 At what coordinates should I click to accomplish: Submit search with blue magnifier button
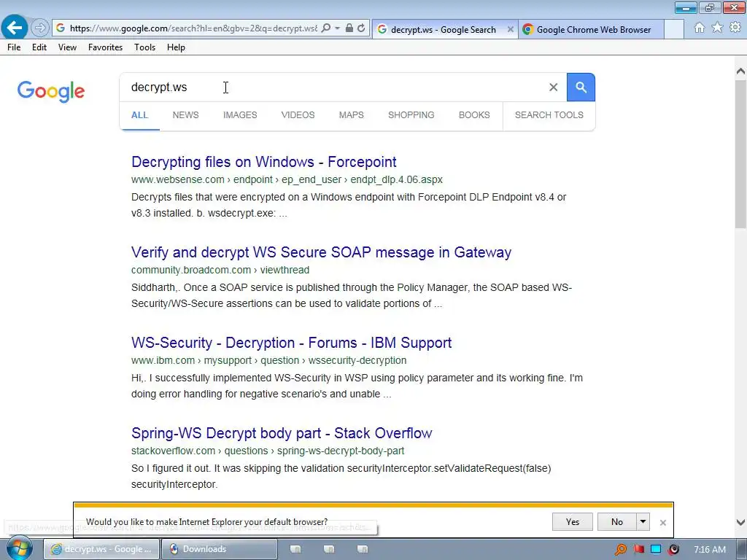[581, 87]
